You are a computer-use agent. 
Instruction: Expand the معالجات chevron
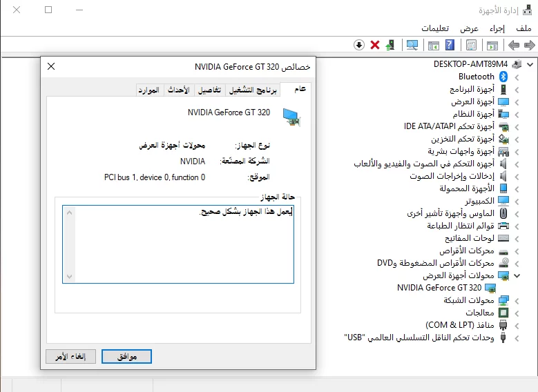coord(517,313)
